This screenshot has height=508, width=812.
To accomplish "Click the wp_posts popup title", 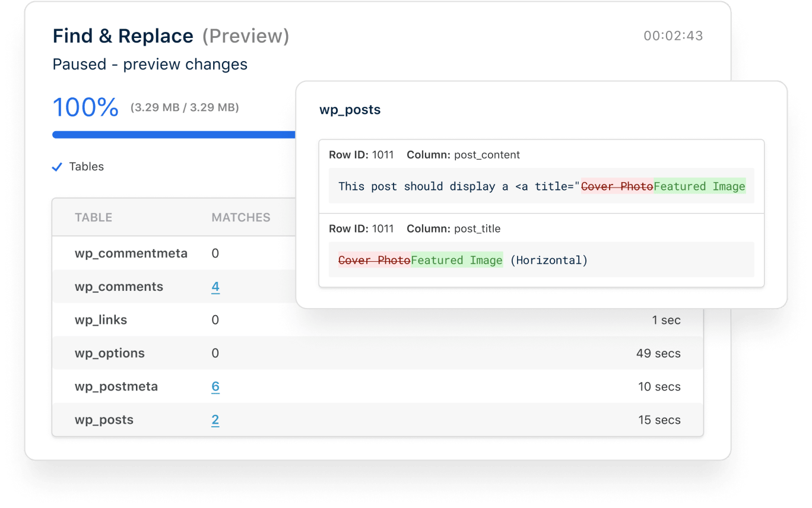I will point(350,110).
